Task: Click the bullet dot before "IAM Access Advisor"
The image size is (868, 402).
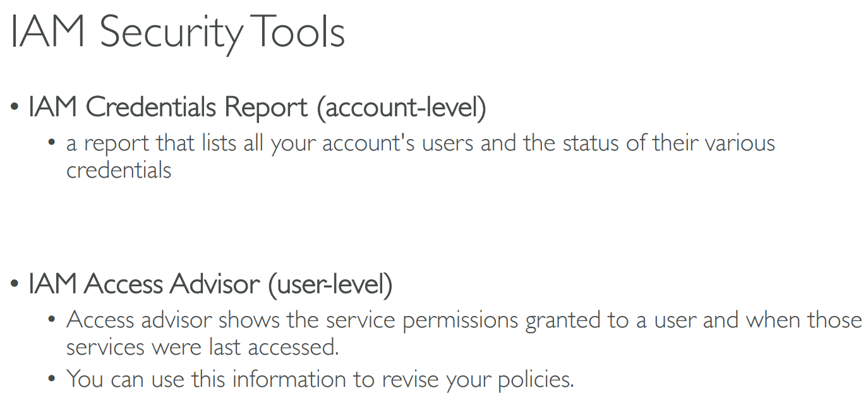Action: click(x=15, y=285)
